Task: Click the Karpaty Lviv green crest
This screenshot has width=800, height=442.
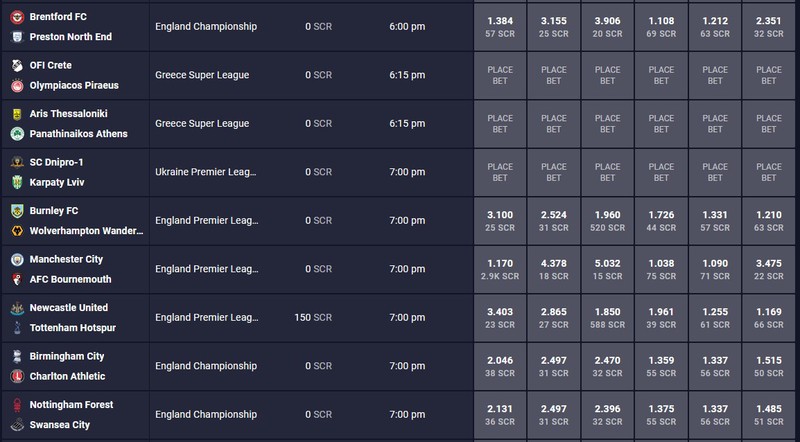Action: pyautogui.click(x=17, y=182)
